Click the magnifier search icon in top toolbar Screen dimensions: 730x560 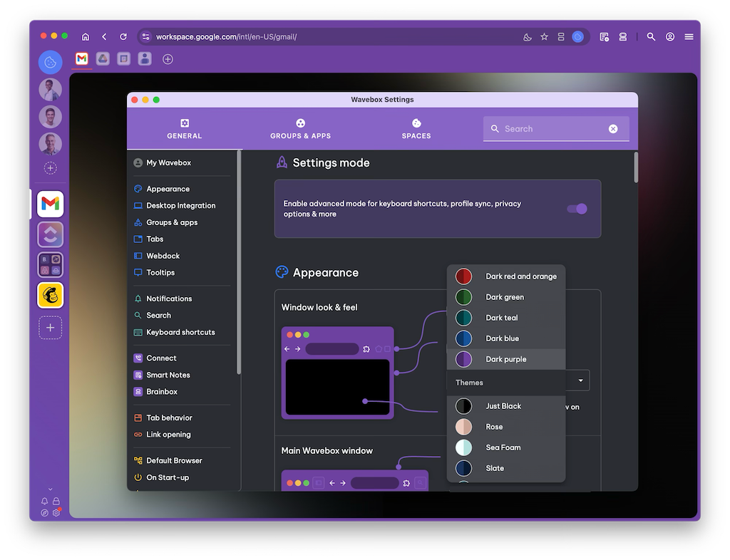coord(651,37)
